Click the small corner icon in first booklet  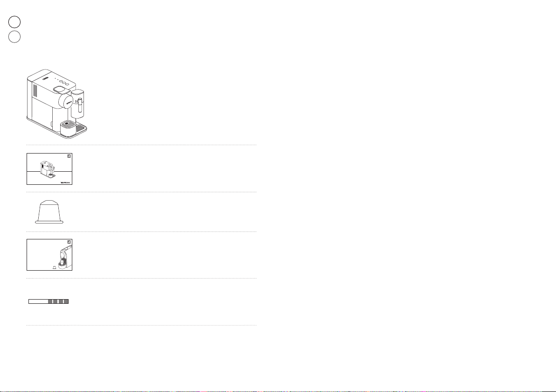click(69, 156)
